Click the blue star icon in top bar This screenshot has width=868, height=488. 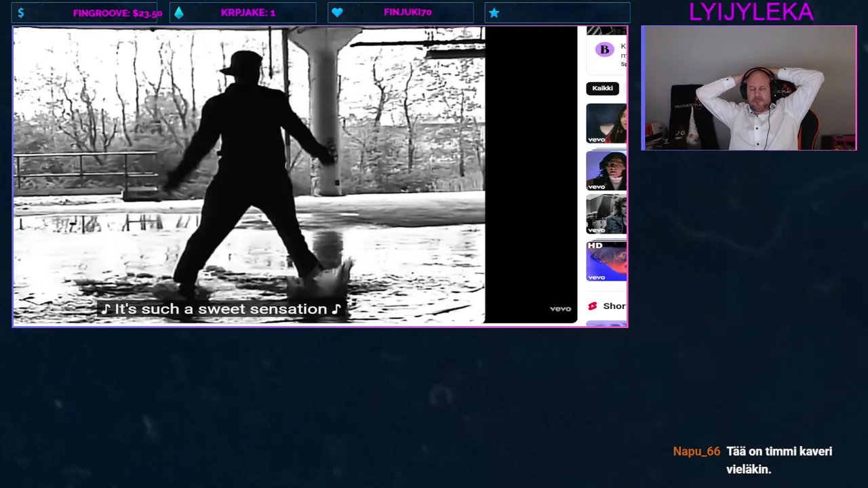click(x=494, y=13)
